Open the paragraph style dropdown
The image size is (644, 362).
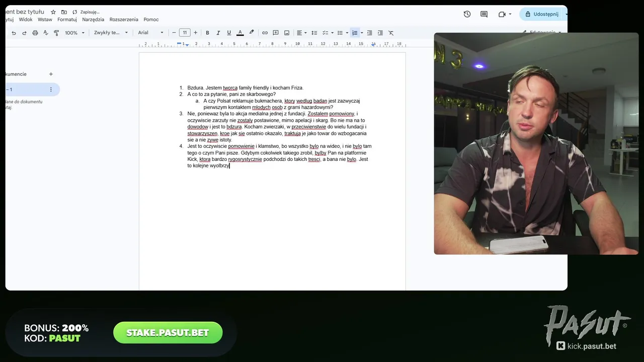click(x=111, y=33)
